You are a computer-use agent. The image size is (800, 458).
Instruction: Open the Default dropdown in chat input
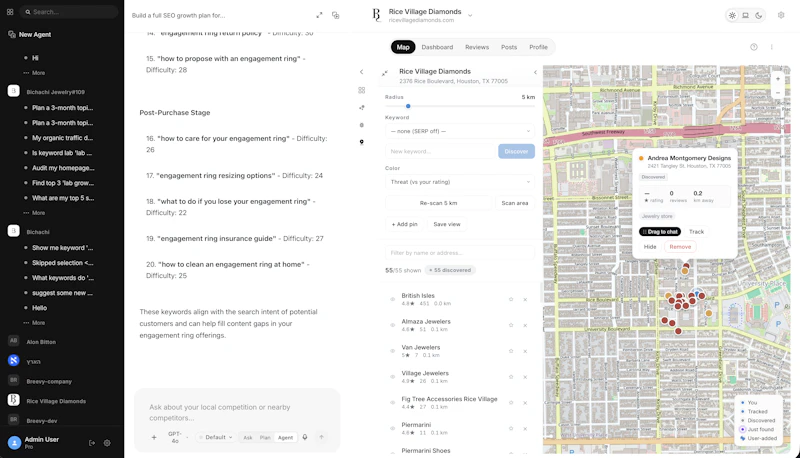(216, 437)
